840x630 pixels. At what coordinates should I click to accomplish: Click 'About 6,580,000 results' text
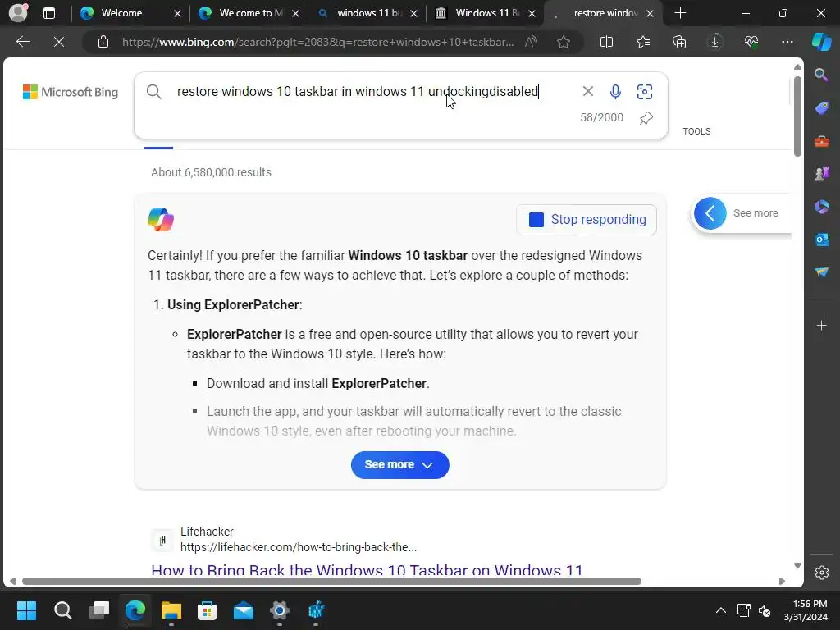pos(211,172)
